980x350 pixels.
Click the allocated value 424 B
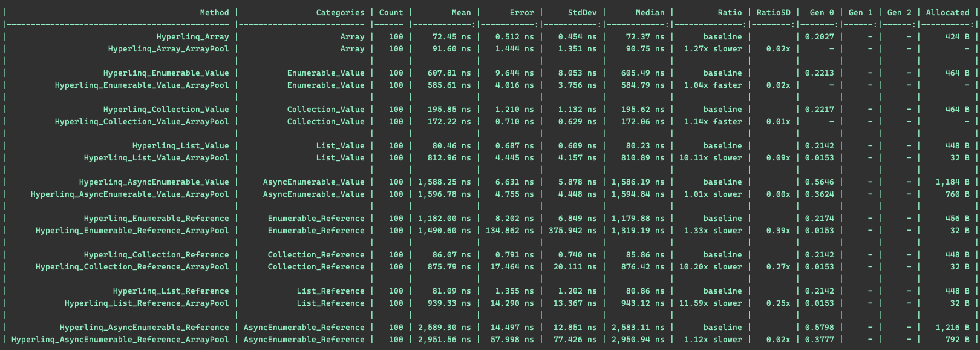[x=958, y=36]
